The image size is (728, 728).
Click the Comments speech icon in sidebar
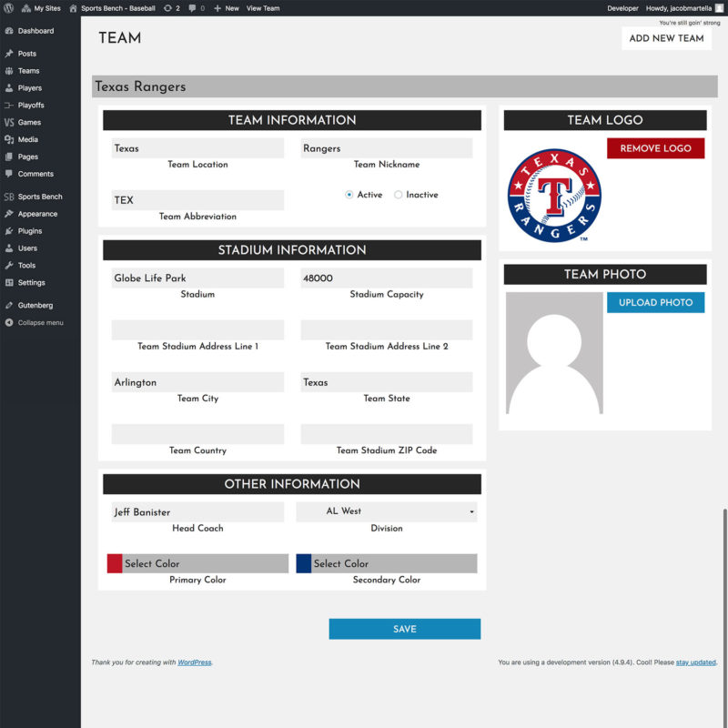click(x=9, y=174)
